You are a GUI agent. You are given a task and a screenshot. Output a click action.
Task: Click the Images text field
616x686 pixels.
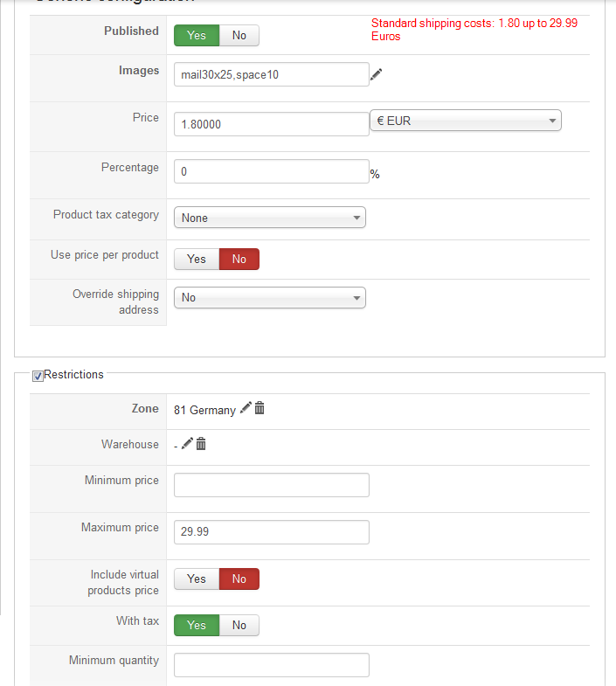[271, 74]
